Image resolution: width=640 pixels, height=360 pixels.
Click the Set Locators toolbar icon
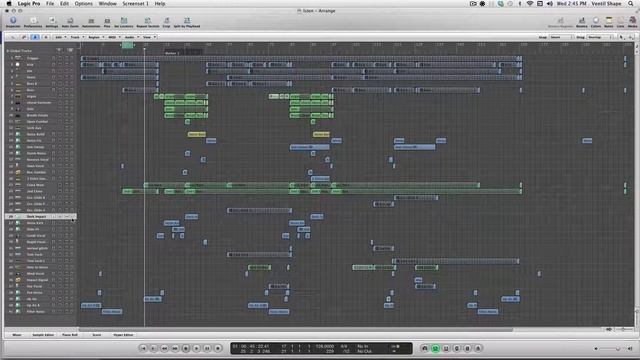click(124, 21)
